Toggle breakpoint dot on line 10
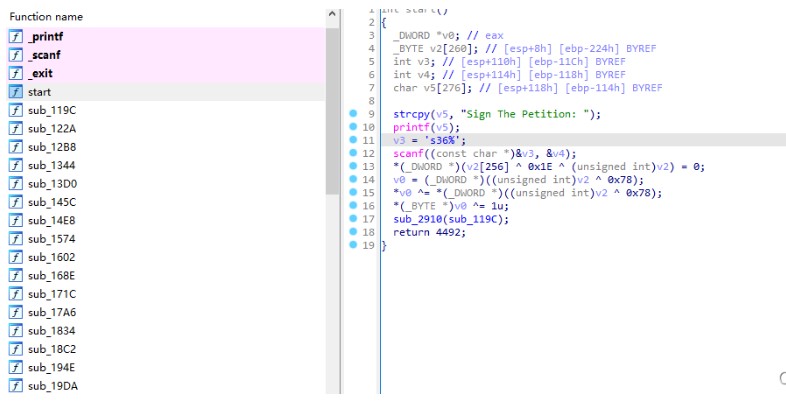The height and width of the screenshot is (420, 786). (353, 127)
